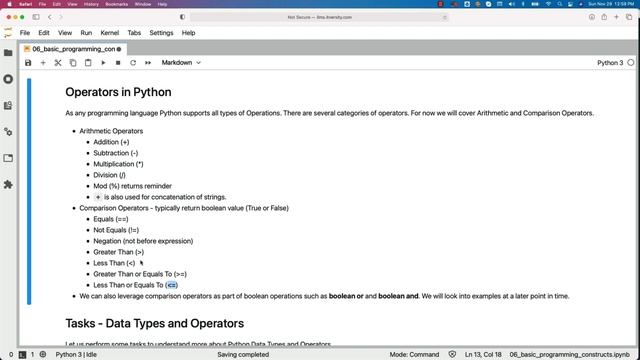640x360 pixels.
Task: Save the notebook with the disk icon
Action: [x=28, y=63]
